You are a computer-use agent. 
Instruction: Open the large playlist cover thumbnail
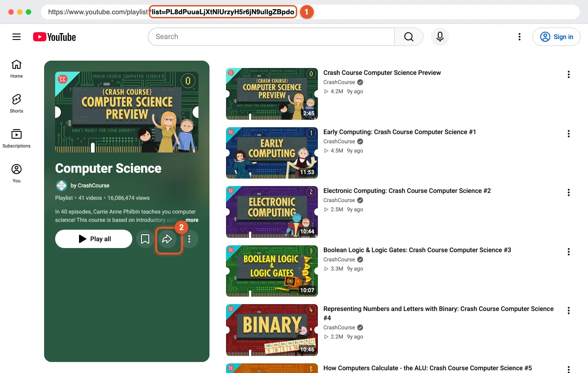(127, 112)
